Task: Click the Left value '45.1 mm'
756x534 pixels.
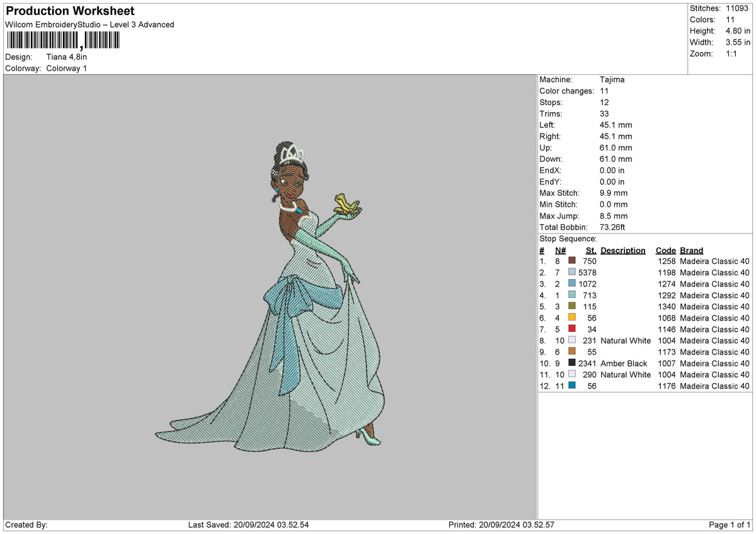Action: coord(616,125)
